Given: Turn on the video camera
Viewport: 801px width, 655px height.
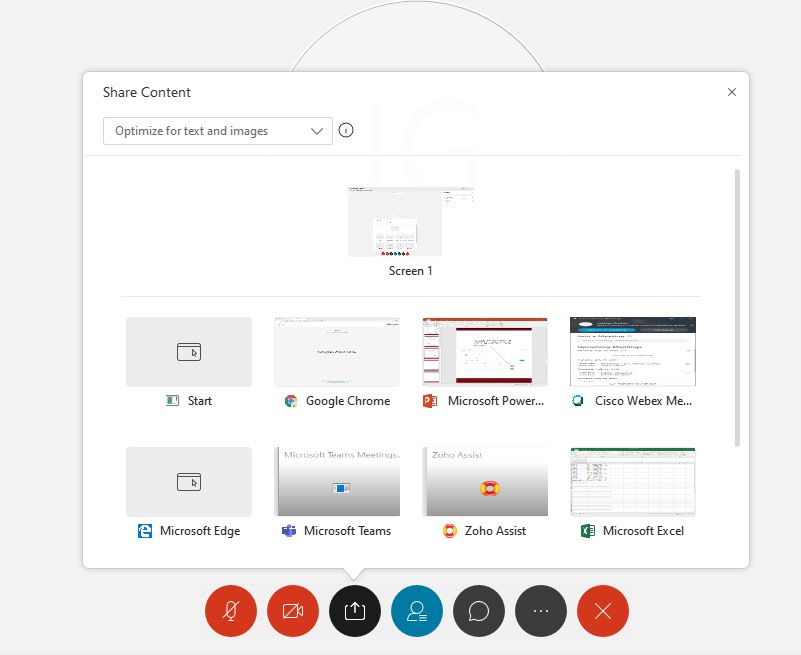Looking at the screenshot, I should pos(292,611).
